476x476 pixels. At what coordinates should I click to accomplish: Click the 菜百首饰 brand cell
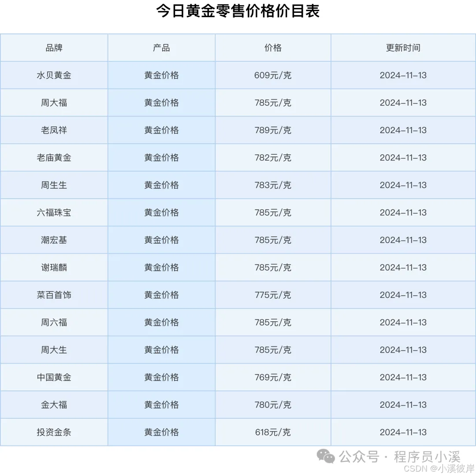tap(54, 295)
